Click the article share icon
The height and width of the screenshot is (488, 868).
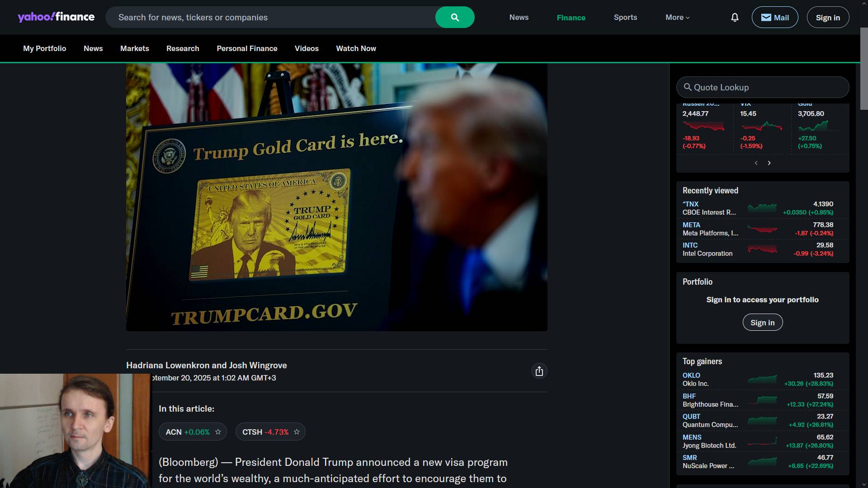[539, 371]
